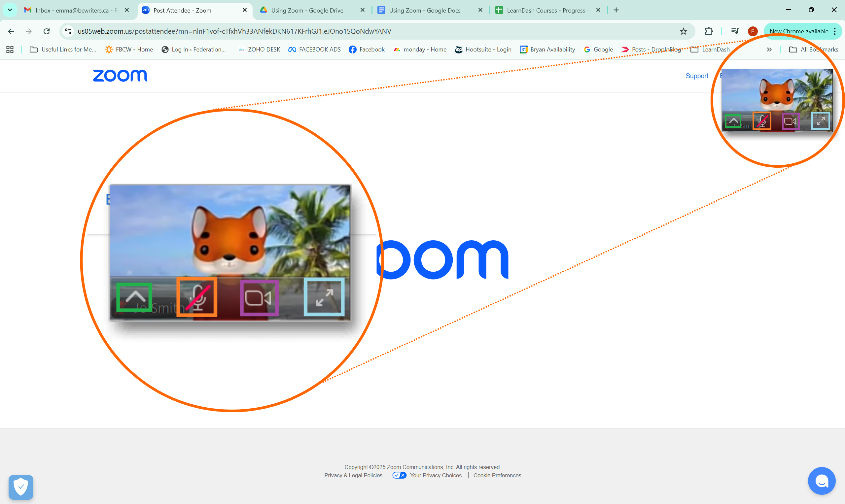Open ZOHO DESK bookmark
The height and width of the screenshot is (504, 845).
[x=259, y=50]
